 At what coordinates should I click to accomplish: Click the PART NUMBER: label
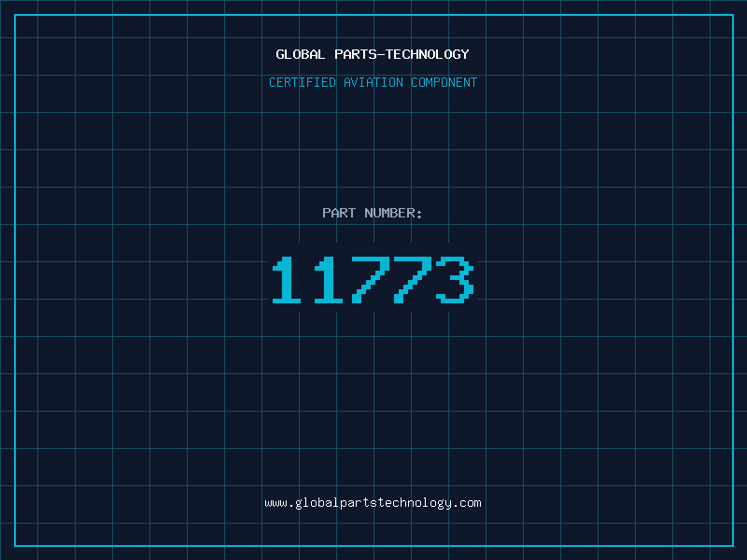(373, 213)
